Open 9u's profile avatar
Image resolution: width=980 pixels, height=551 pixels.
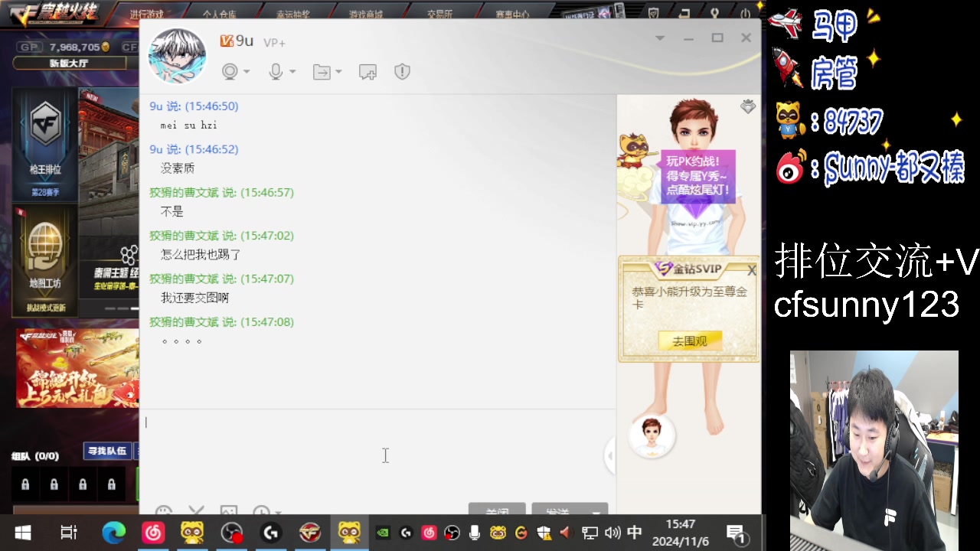[x=178, y=55]
